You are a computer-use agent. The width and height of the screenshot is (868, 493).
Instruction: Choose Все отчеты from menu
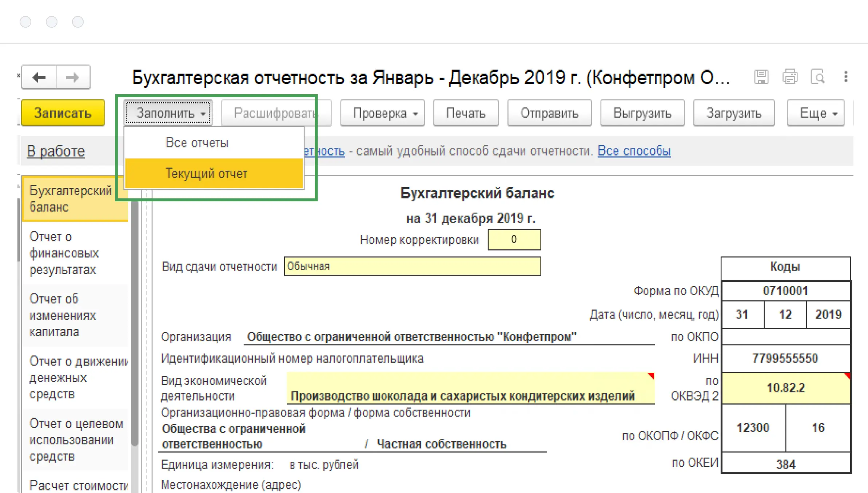pyautogui.click(x=197, y=143)
